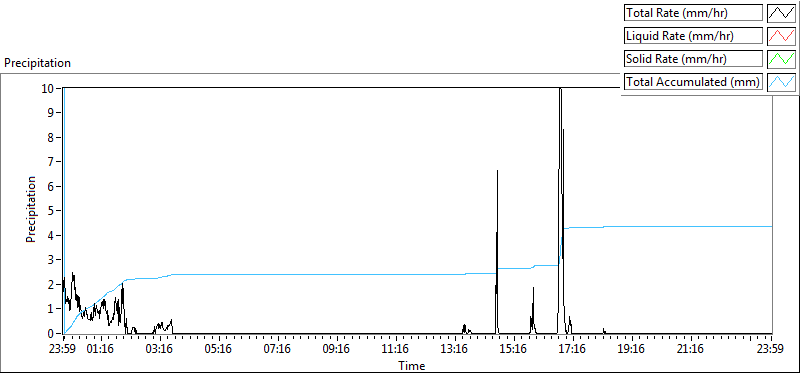800x373 pixels.
Task: Click the Total Rate black line style icon
Action: pyautogui.click(x=781, y=13)
